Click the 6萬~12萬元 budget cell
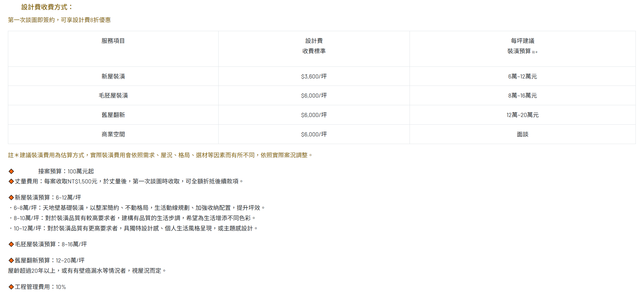 [x=522, y=76]
